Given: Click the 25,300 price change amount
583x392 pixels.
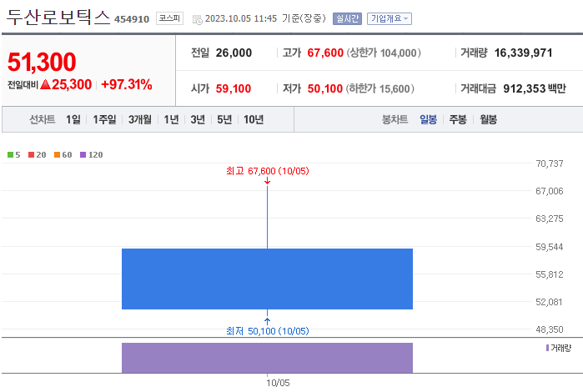Looking at the screenshot, I should coord(72,84).
